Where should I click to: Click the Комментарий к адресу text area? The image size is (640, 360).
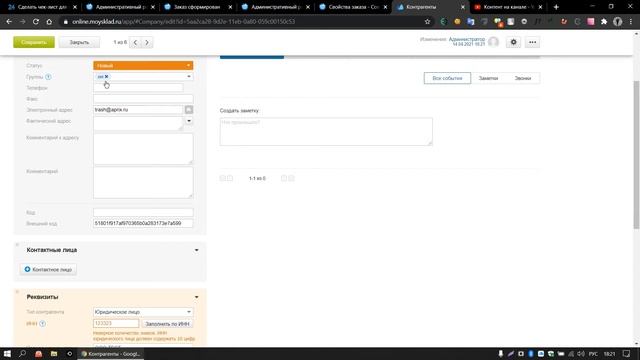point(143,149)
